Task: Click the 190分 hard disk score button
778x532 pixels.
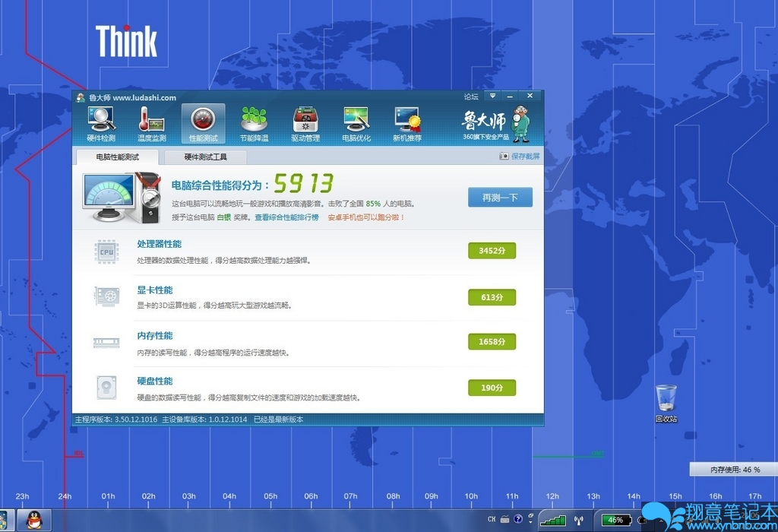Action: point(492,388)
